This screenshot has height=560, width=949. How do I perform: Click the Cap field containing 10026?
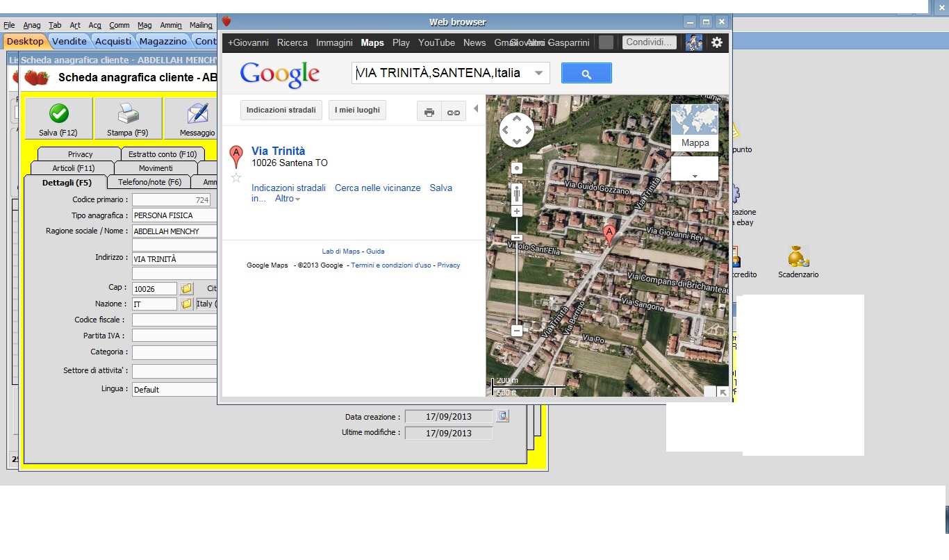tap(154, 288)
